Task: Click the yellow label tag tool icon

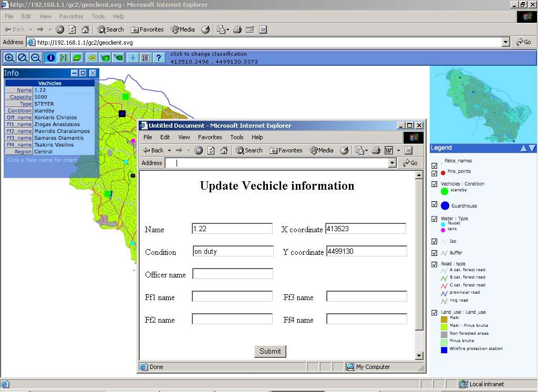Action: [91, 58]
